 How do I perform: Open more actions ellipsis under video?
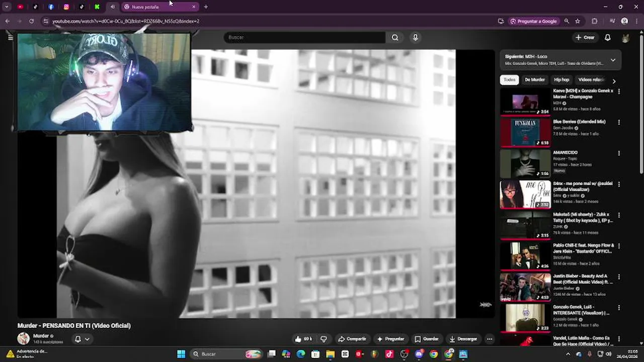tap(489, 339)
